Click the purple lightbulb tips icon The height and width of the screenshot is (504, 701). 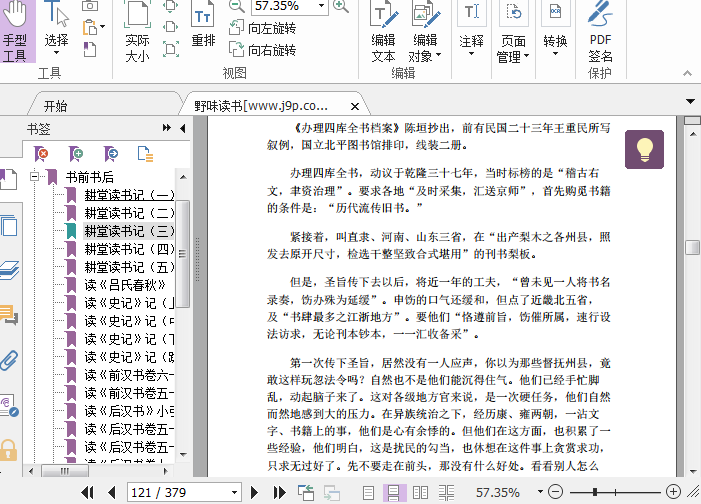tap(644, 149)
